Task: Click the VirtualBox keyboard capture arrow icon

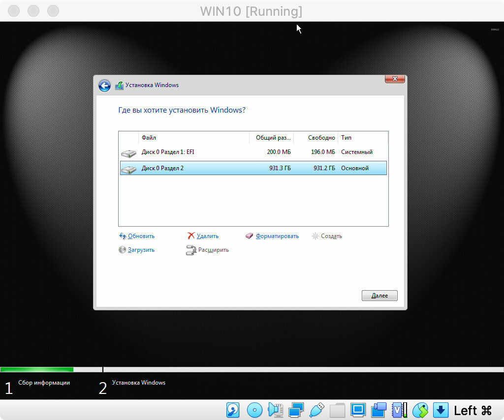Action: pos(441,410)
